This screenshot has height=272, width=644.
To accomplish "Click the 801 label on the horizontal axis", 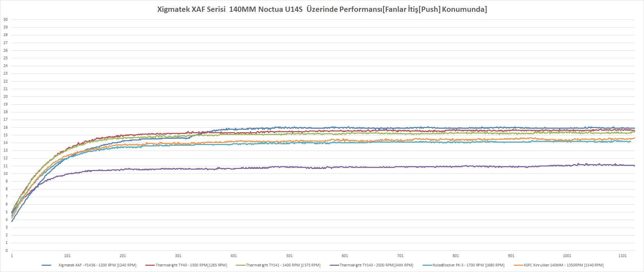I will pos(456,256).
